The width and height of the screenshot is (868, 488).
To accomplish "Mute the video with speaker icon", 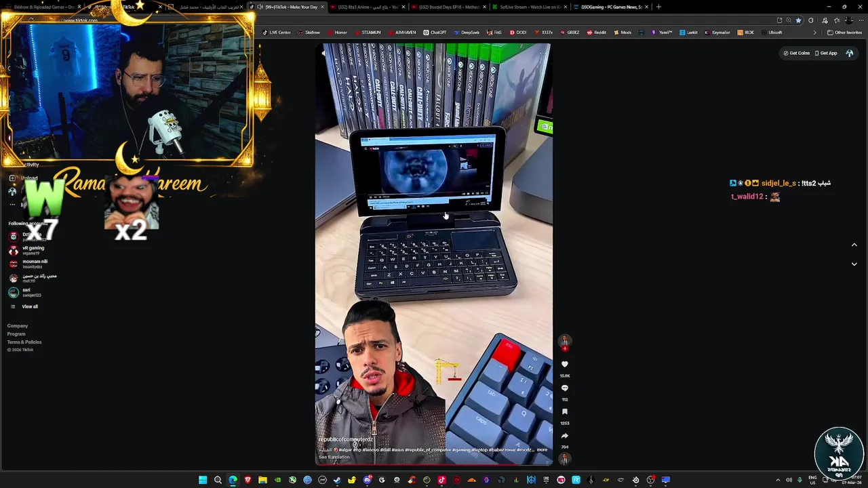I will click(x=323, y=52).
